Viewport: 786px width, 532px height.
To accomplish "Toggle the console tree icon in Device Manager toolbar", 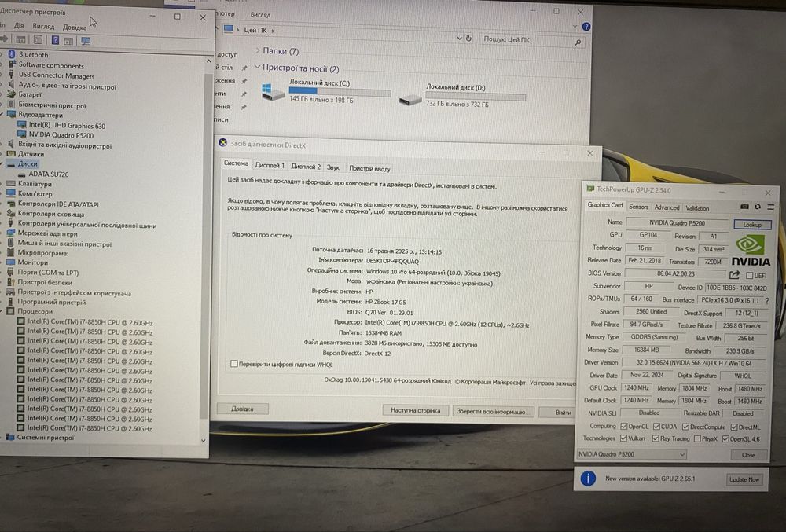I will click(x=20, y=39).
